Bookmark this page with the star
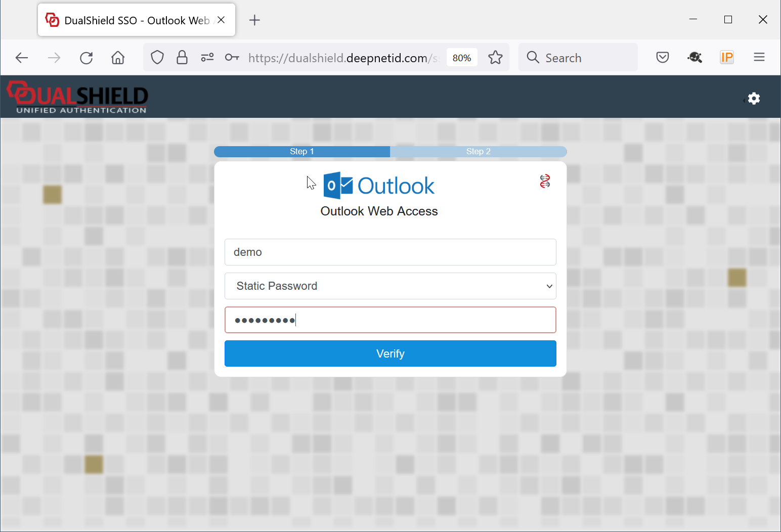The height and width of the screenshot is (532, 781). tap(496, 58)
